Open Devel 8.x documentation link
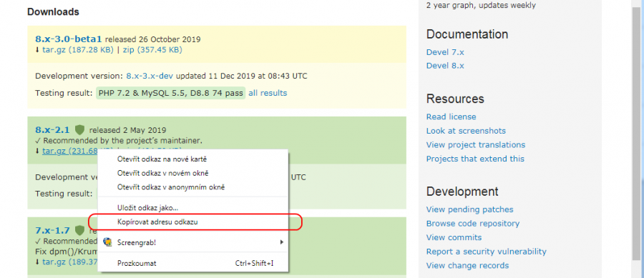The image size is (644, 278). tap(445, 66)
